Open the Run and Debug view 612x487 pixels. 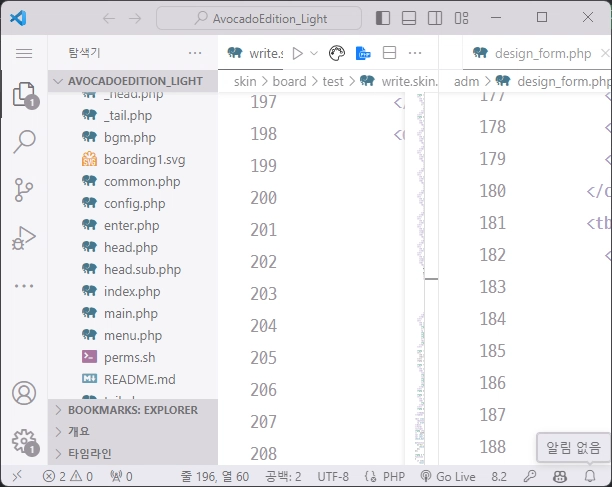point(24,237)
